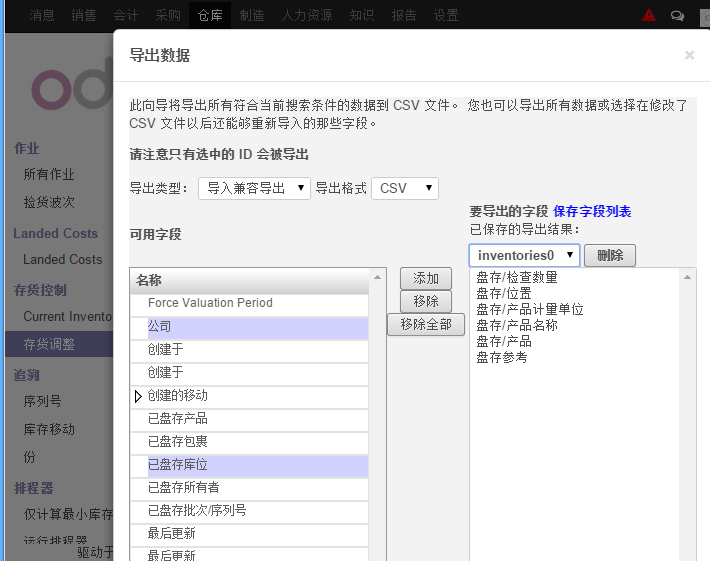
Task: Click the 添加 button
Action: coord(425,278)
